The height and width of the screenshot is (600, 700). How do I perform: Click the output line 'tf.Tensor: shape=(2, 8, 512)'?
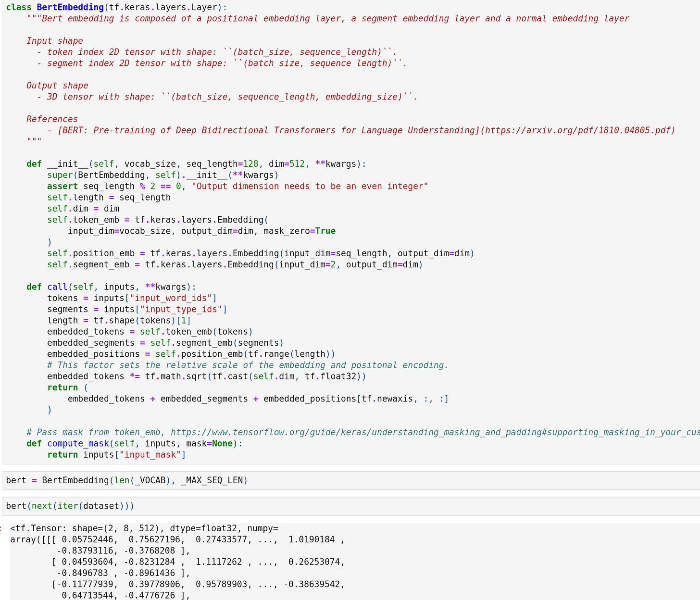[x=144, y=528]
